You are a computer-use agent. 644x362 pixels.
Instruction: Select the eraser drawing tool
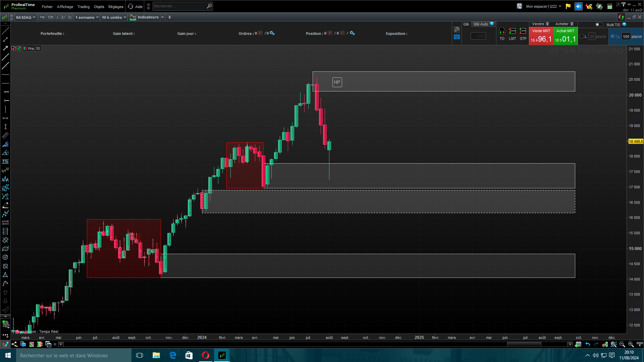pyautogui.click(x=5, y=205)
